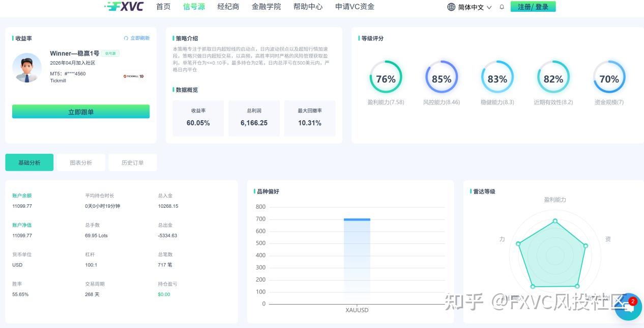The width and height of the screenshot is (644, 328).
Task: Expand the 简体中文 language dropdown
Action: 472,7
